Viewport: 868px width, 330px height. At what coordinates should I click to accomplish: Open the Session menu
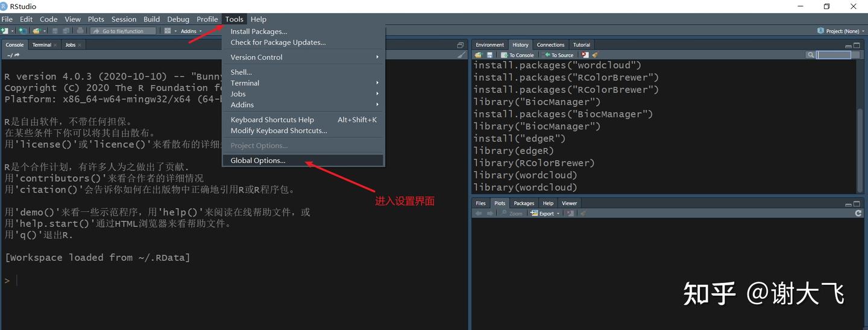(124, 19)
